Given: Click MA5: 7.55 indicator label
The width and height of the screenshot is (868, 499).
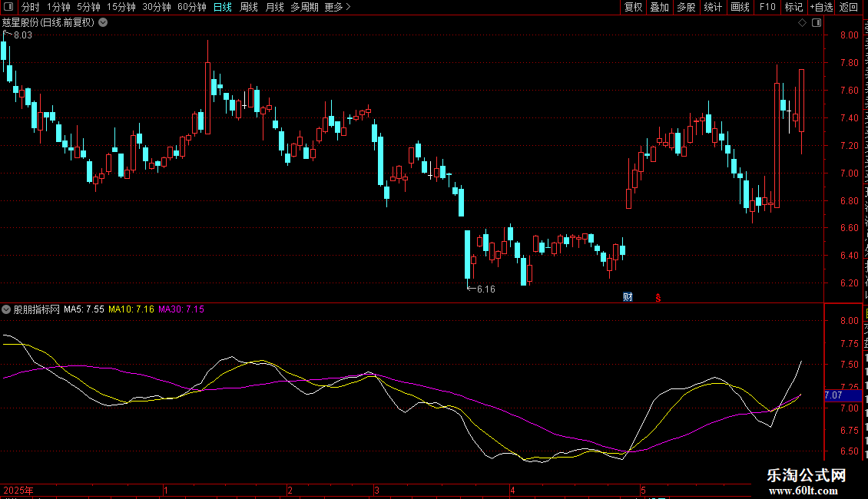Looking at the screenshot, I should point(84,309).
